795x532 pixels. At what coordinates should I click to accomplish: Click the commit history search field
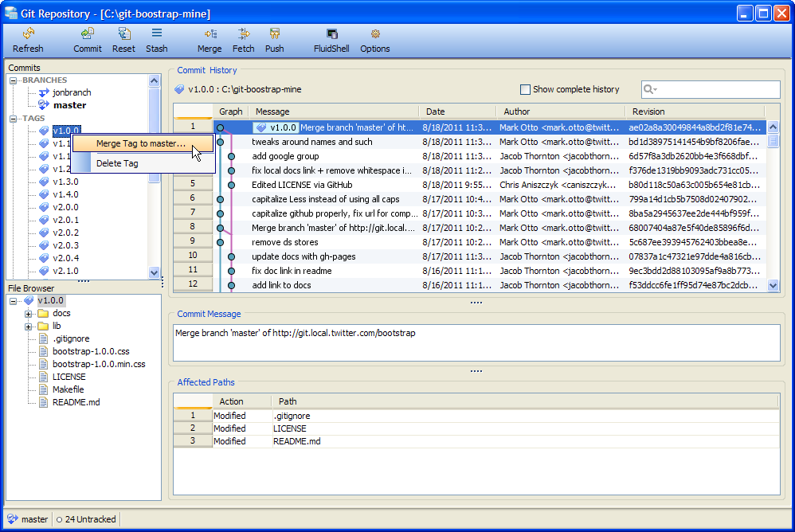[x=711, y=90]
